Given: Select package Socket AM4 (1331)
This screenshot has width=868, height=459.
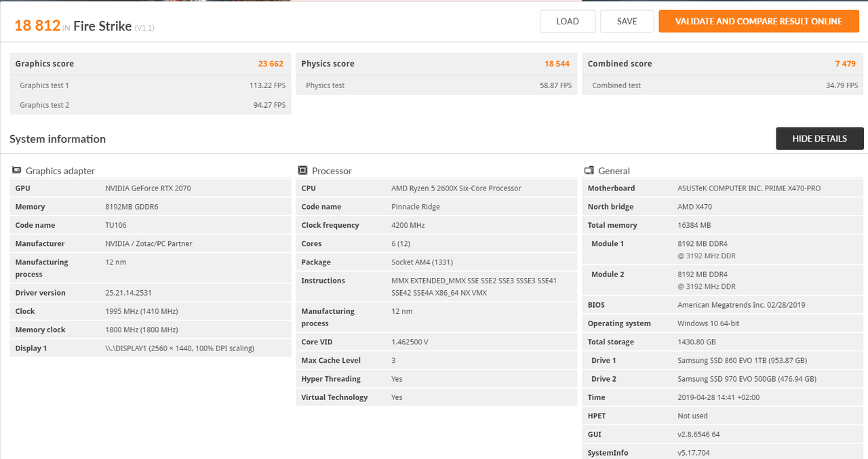Looking at the screenshot, I should pyautogui.click(x=421, y=262).
